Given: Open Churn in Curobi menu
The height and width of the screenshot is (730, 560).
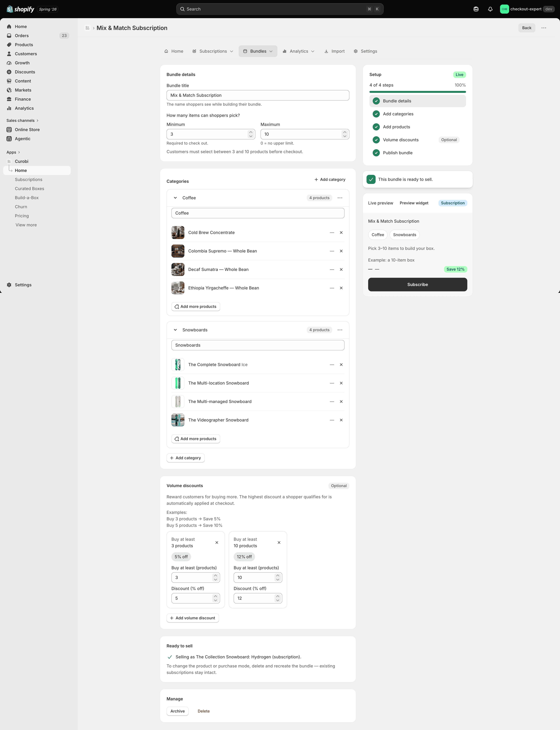Looking at the screenshot, I should [x=21, y=207].
